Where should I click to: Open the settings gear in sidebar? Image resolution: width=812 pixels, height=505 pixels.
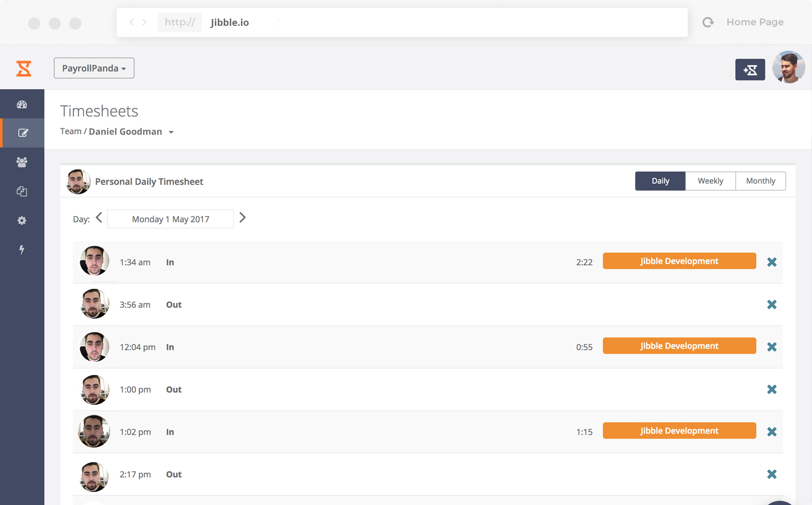[22, 220]
